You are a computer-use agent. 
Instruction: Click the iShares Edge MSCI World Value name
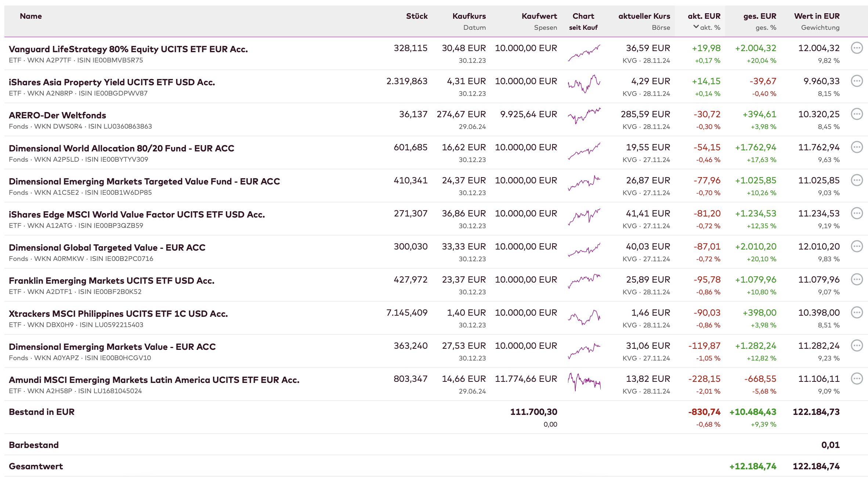(137, 215)
